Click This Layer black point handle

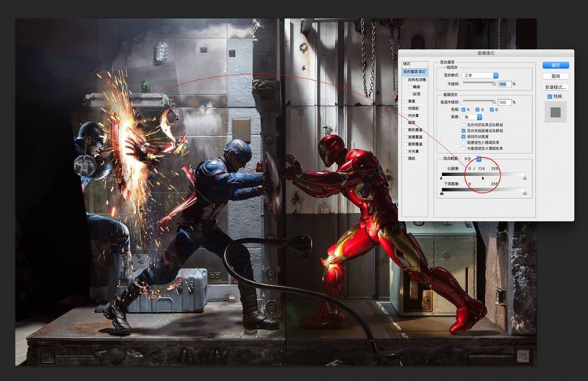click(x=442, y=178)
